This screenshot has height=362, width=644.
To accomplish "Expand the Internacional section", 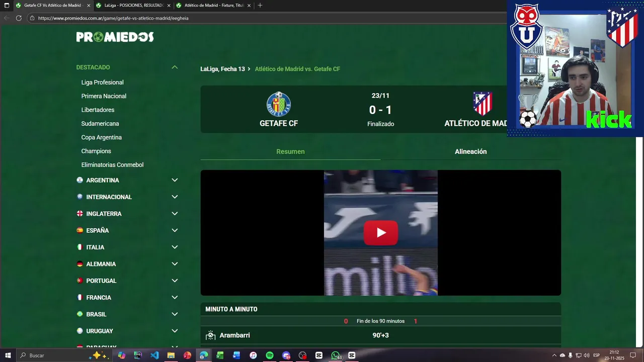I will click(x=175, y=197).
